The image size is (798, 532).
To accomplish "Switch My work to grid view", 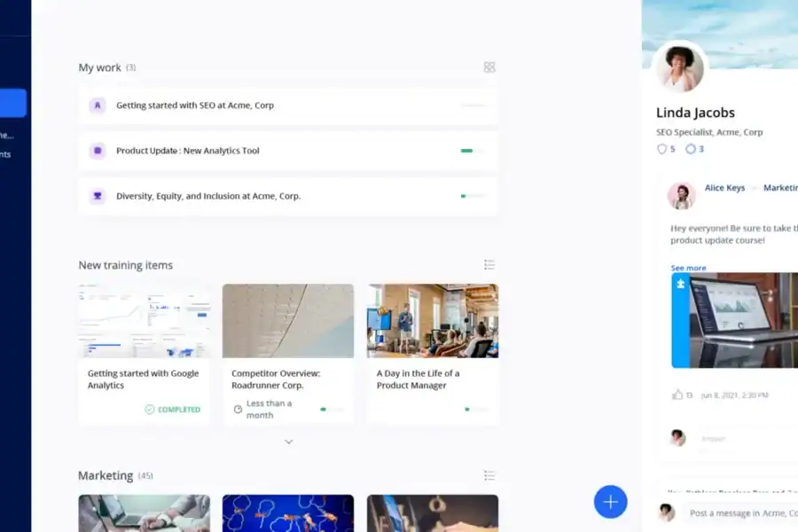I will (x=489, y=67).
